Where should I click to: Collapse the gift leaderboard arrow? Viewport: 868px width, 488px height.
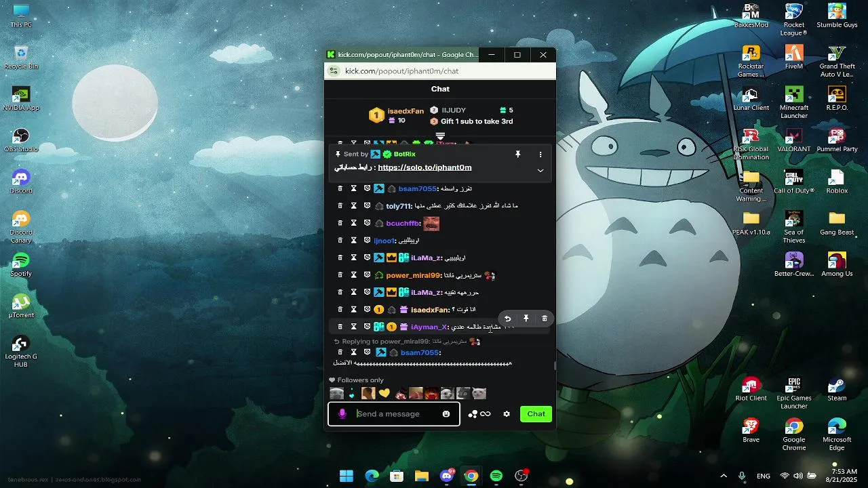click(440, 137)
